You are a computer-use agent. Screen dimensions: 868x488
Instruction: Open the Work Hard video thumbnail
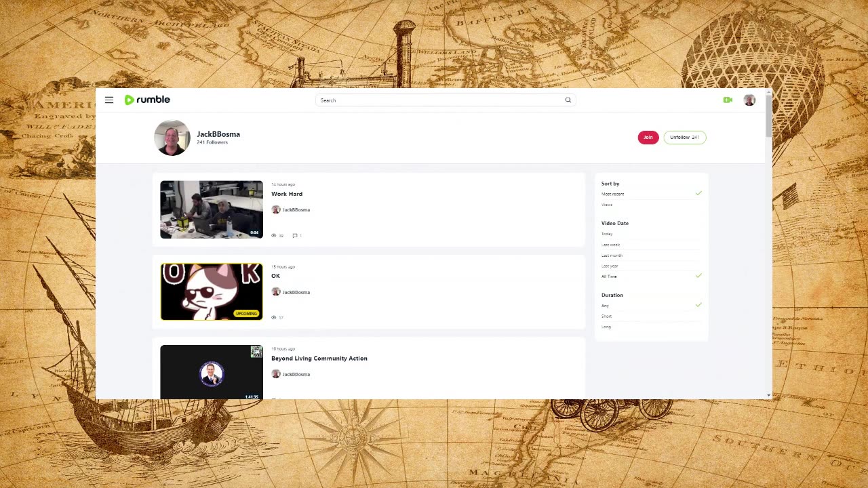pyautogui.click(x=212, y=209)
